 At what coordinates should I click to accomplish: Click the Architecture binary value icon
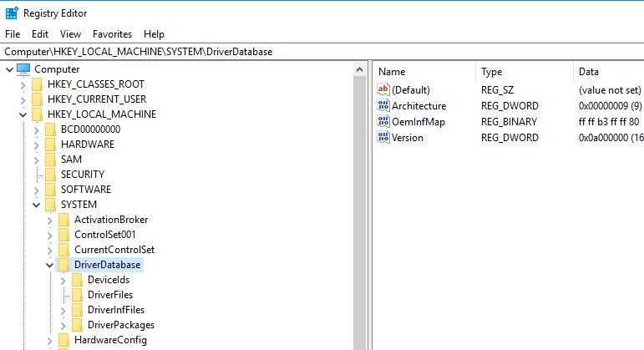click(383, 105)
